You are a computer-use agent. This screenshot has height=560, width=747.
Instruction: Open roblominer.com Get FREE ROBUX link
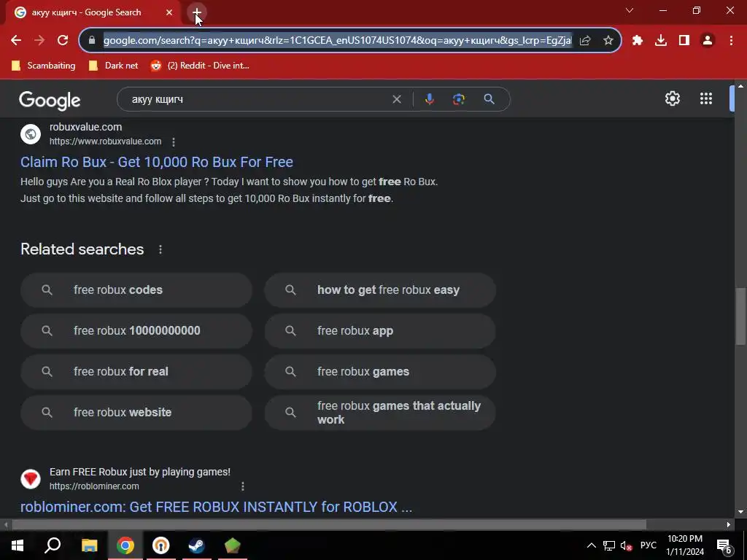pos(216,507)
